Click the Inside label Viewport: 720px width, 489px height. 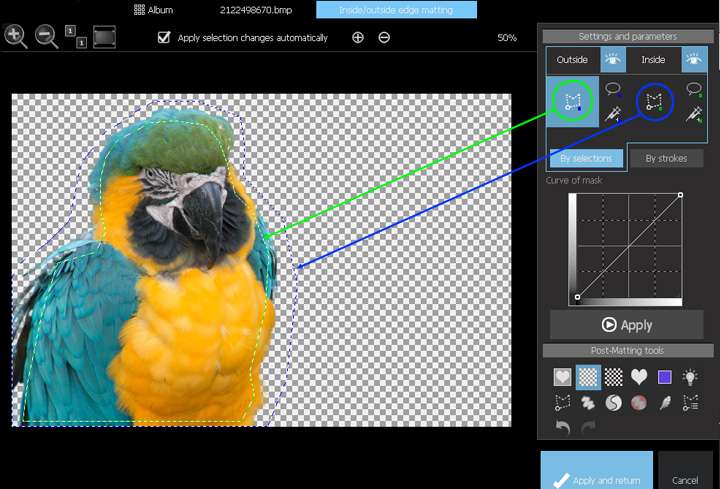(x=653, y=60)
